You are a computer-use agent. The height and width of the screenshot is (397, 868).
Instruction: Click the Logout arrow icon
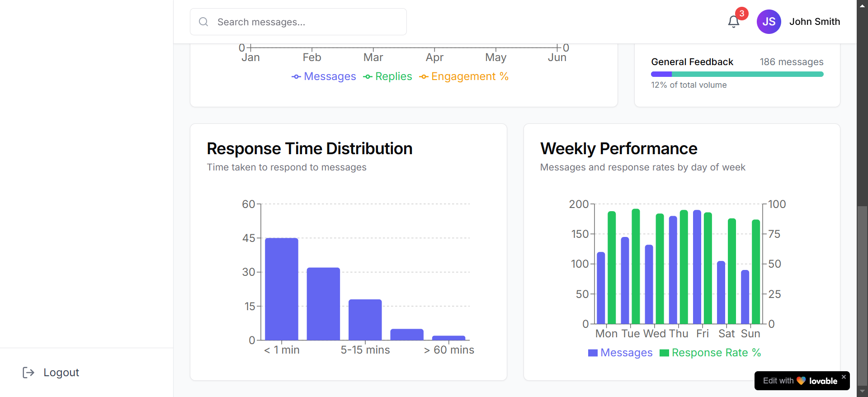(28, 372)
